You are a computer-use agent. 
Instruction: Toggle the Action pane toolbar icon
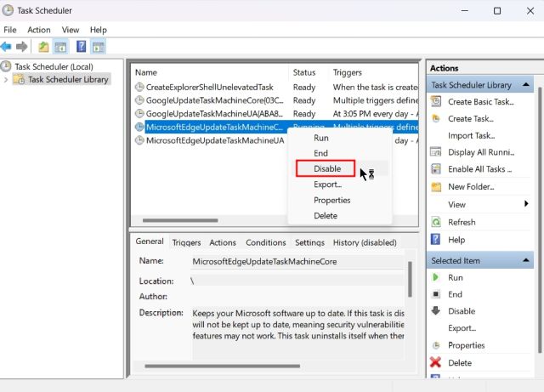[99, 47]
